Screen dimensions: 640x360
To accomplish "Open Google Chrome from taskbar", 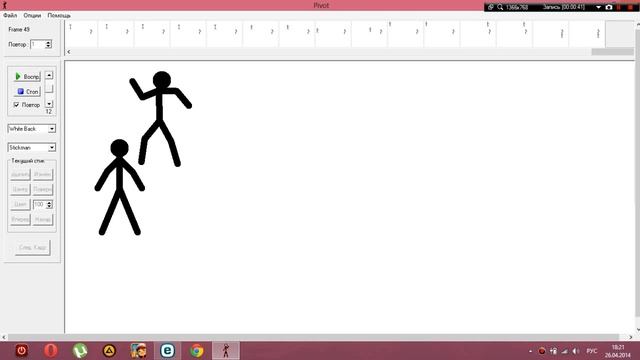I will pyautogui.click(x=197, y=351).
